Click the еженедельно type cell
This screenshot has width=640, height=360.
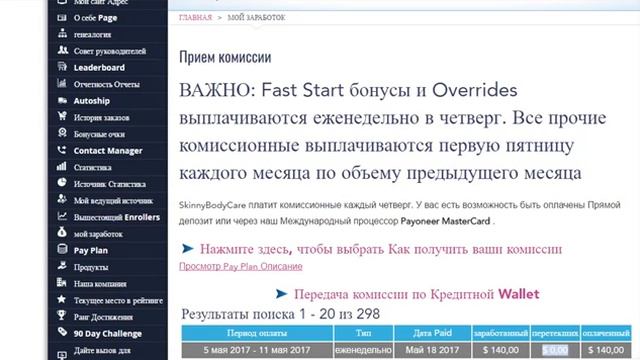363,350
